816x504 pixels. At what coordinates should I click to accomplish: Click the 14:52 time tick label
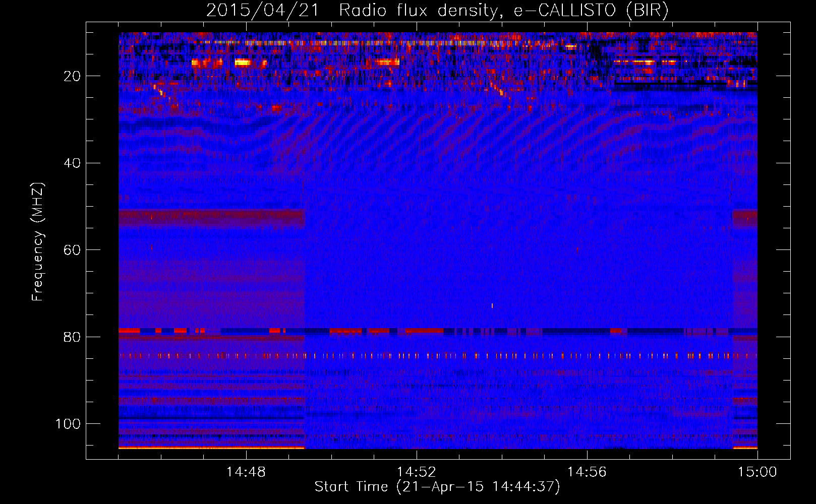click(416, 472)
